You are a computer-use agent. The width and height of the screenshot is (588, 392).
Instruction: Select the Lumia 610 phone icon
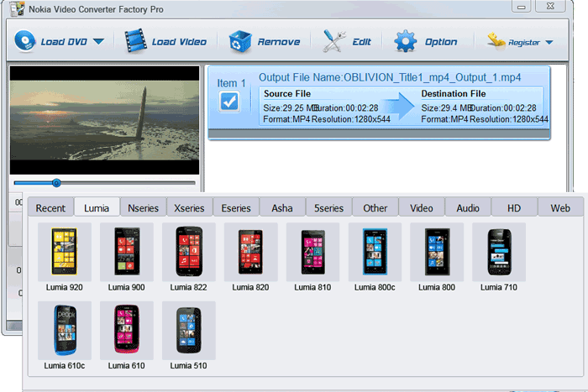point(126,330)
